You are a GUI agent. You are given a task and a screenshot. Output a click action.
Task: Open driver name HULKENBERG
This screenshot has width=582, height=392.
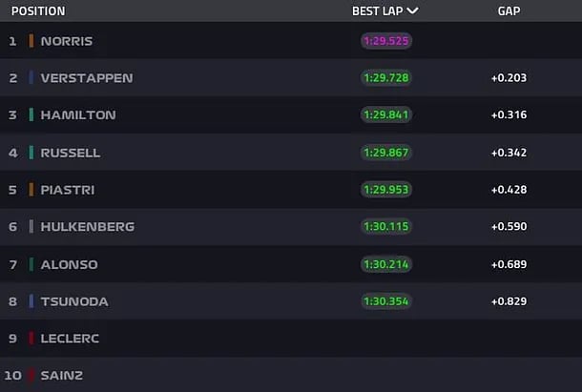[x=88, y=227]
